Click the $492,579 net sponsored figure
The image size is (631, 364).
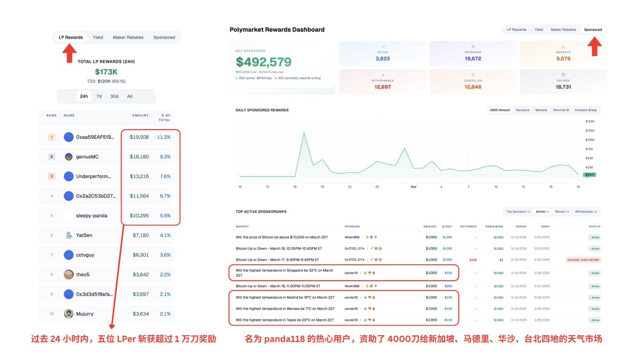tap(263, 62)
